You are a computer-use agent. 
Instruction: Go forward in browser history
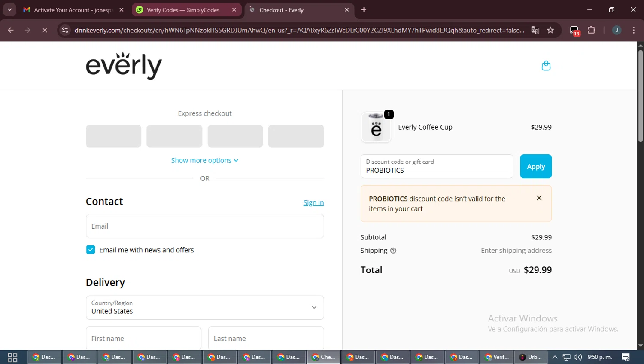(x=27, y=30)
